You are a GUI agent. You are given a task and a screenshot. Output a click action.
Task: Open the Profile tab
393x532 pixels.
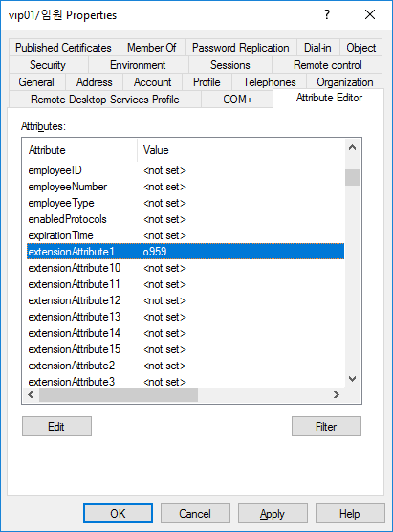(x=207, y=82)
